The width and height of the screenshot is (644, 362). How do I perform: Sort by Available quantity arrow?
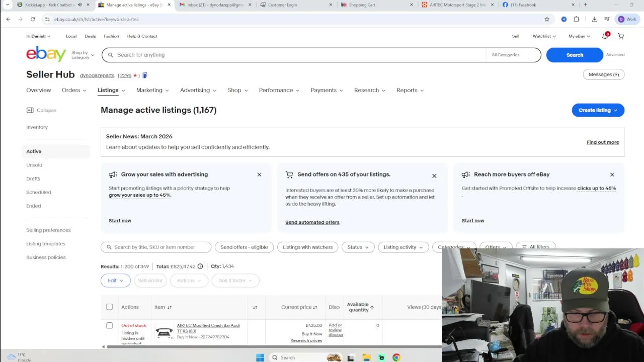[x=372, y=307]
